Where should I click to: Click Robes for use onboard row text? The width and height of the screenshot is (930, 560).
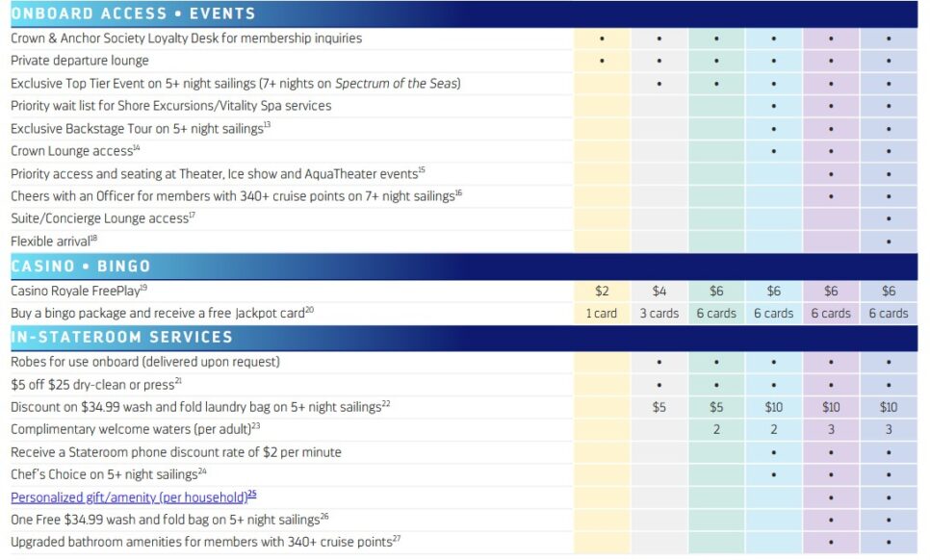coord(145,362)
